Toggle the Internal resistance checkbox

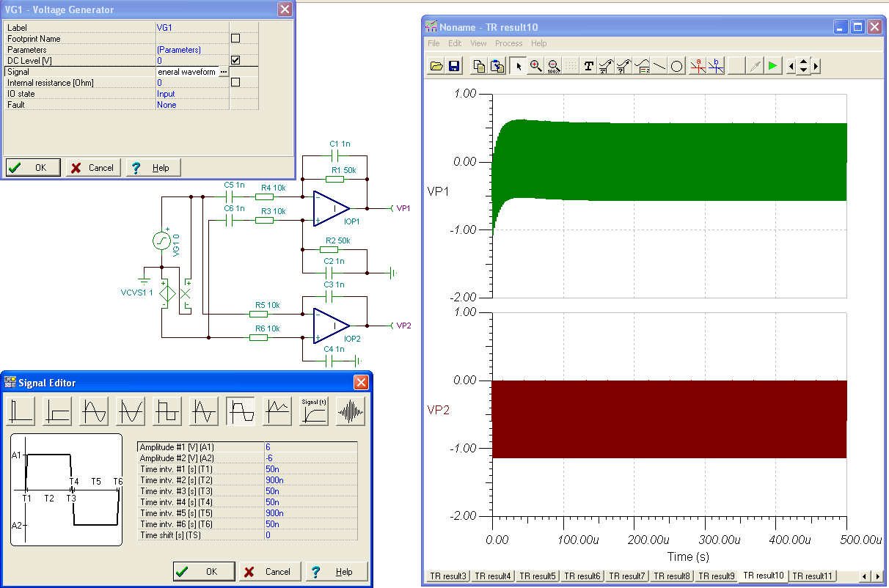[x=235, y=82]
